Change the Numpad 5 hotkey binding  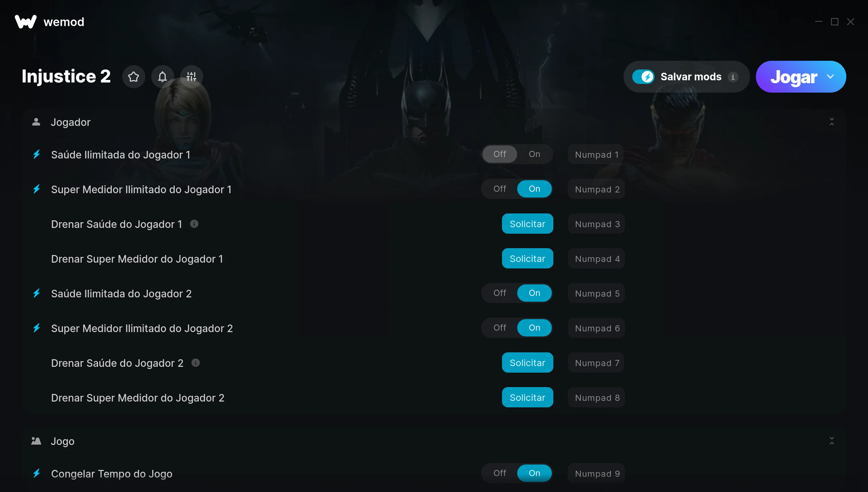coord(596,293)
